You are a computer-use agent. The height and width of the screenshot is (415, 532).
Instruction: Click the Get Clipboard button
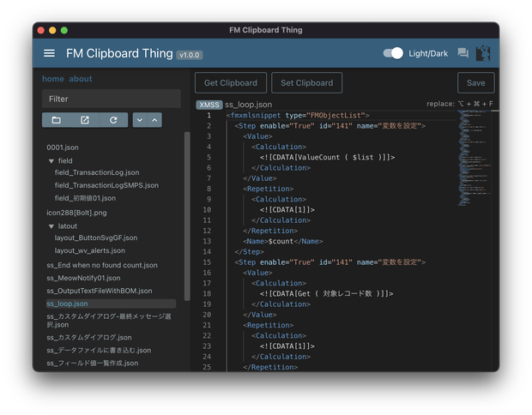coord(231,82)
